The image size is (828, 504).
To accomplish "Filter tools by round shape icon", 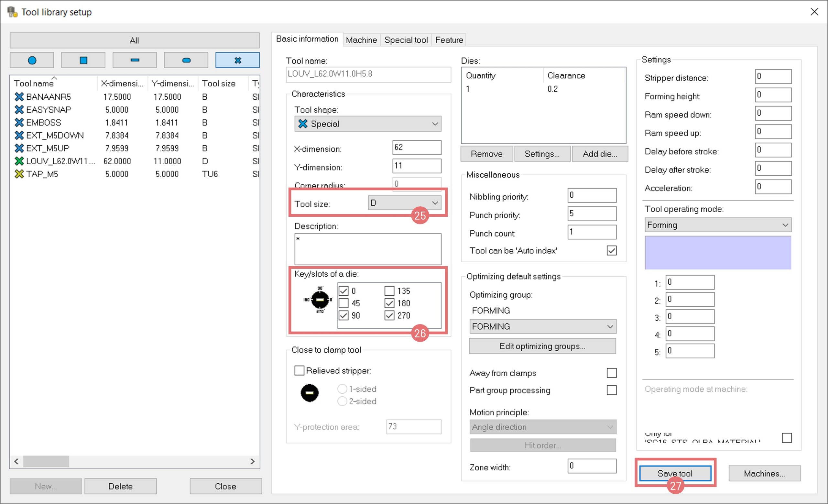I will point(32,60).
